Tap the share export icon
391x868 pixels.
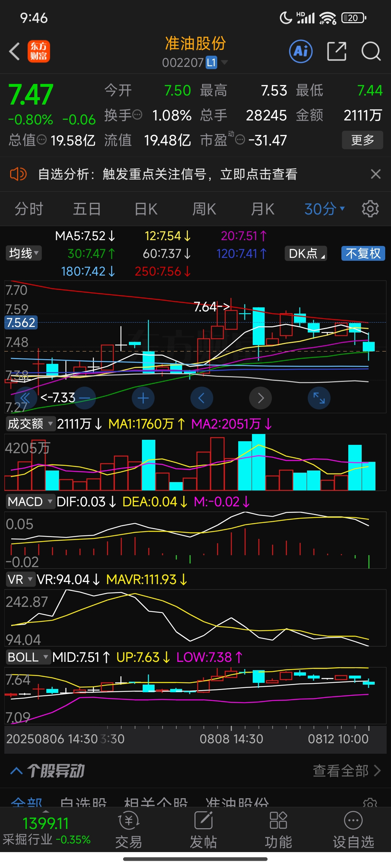(x=337, y=51)
